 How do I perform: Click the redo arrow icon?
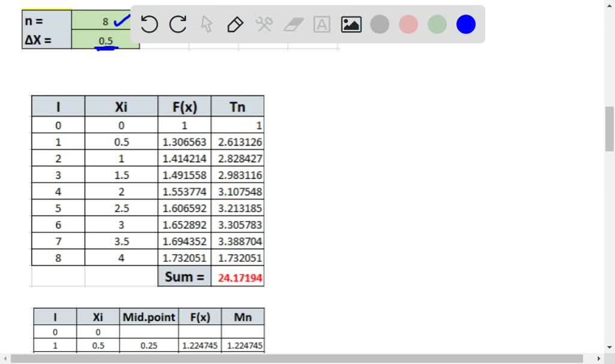pyautogui.click(x=178, y=24)
